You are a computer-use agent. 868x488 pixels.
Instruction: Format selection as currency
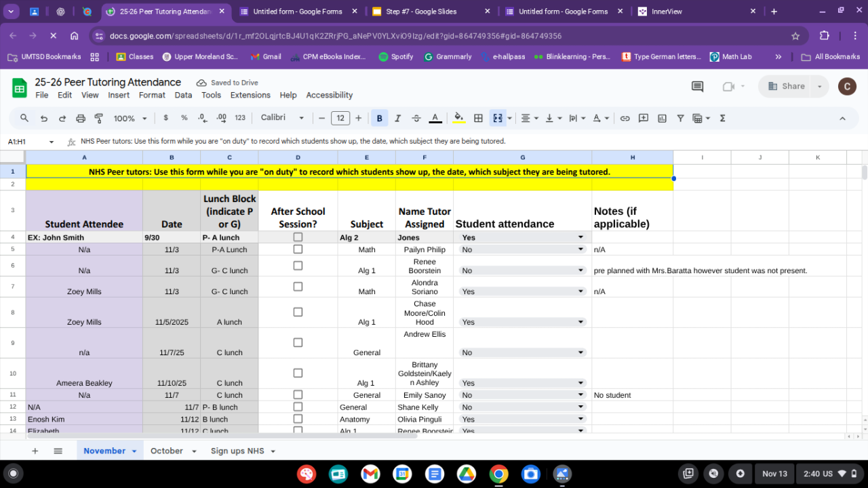166,118
